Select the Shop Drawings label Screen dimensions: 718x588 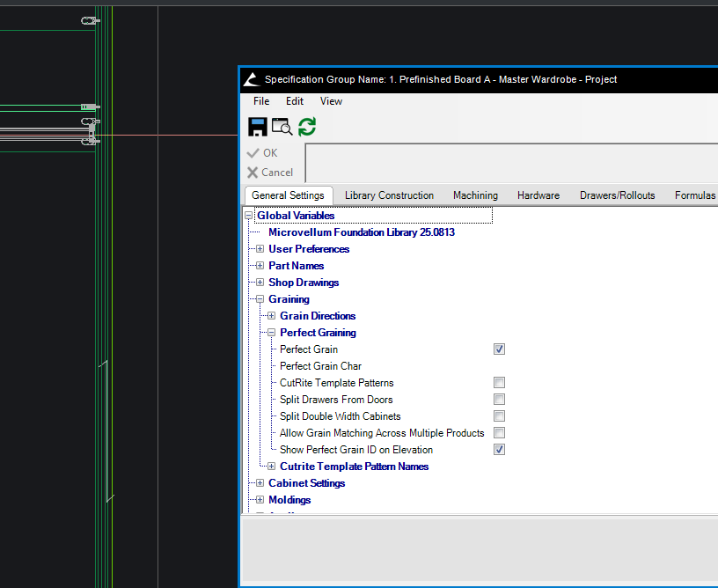point(304,283)
